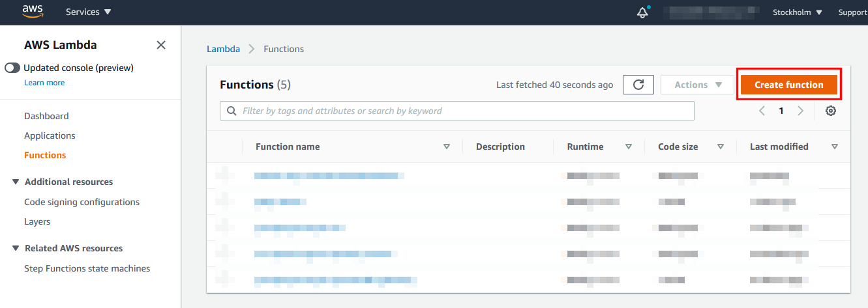868x308 pixels.
Task: Go to next page arrow
Action: click(x=801, y=111)
